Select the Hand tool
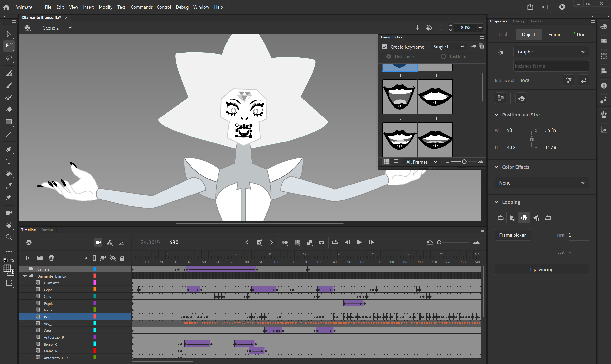The image size is (611, 364). [x=9, y=225]
